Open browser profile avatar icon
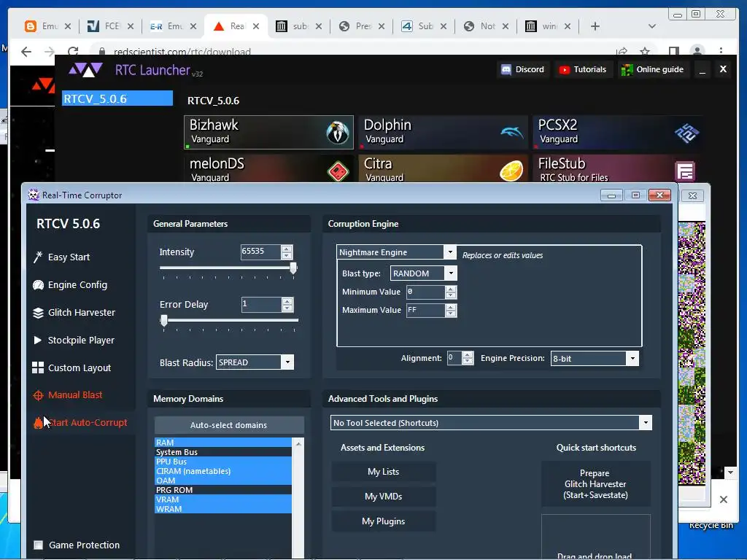 (697, 52)
